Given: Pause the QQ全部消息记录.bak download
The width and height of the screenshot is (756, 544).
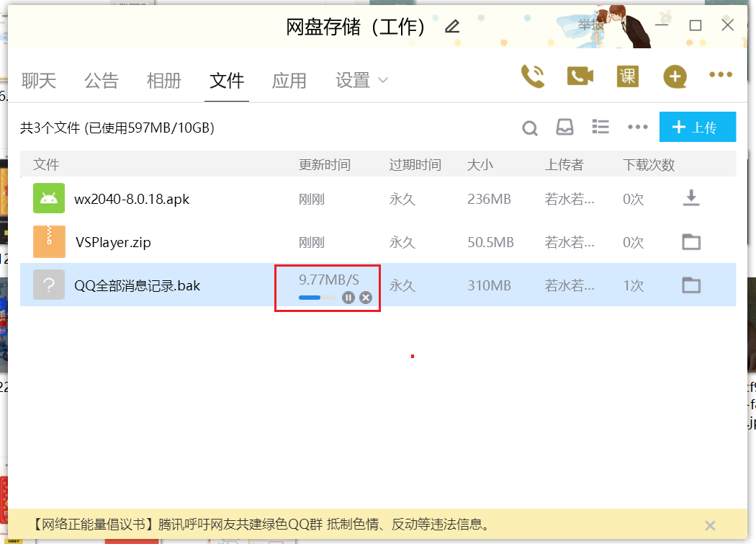Looking at the screenshot, I should 348,297.
